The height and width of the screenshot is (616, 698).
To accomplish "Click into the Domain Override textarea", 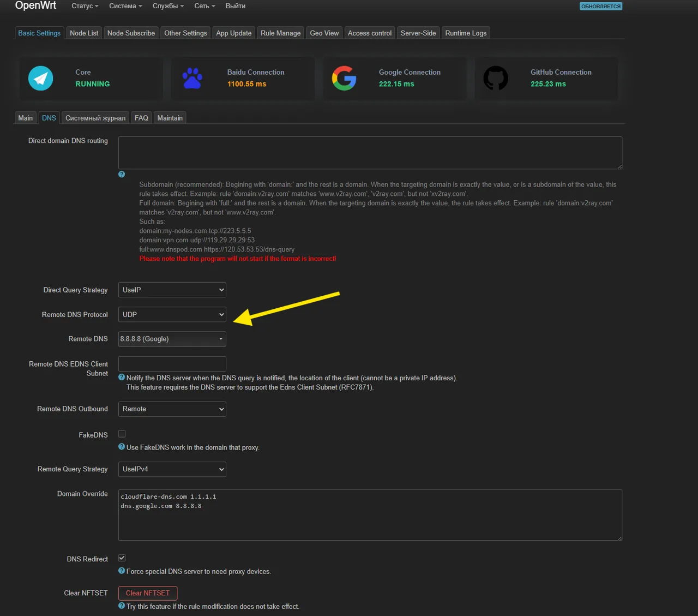I will pyautogui.click(x=370, y=515).
